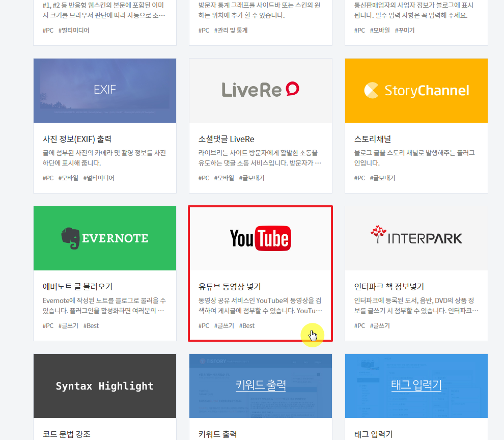Screen dimensions: 504x440
Task: Open the 태그 입력기 blue banner
Action: pos(416,386)
